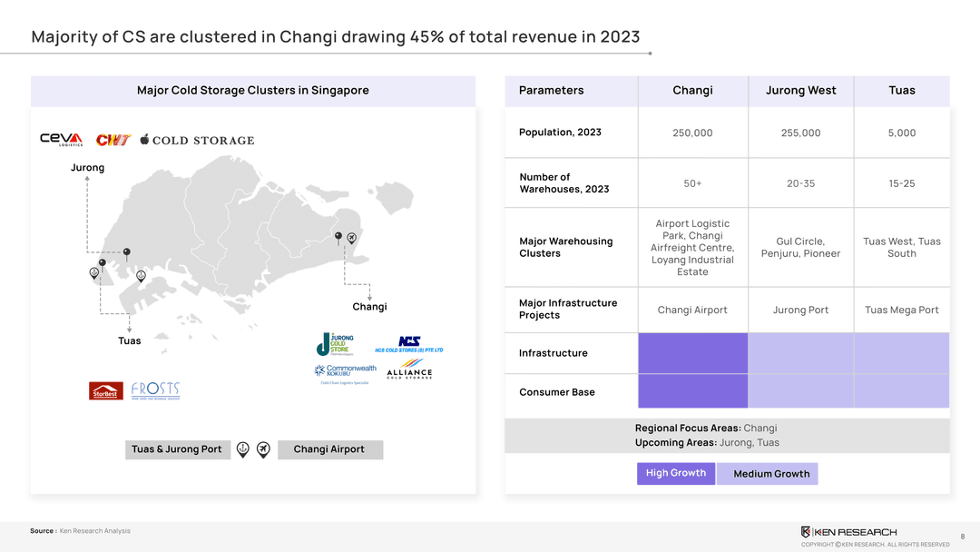The height and width of the screenshot is (552, 980).
Task: Click the Ken Research logo in footer
Action: [x=848, y=532]
